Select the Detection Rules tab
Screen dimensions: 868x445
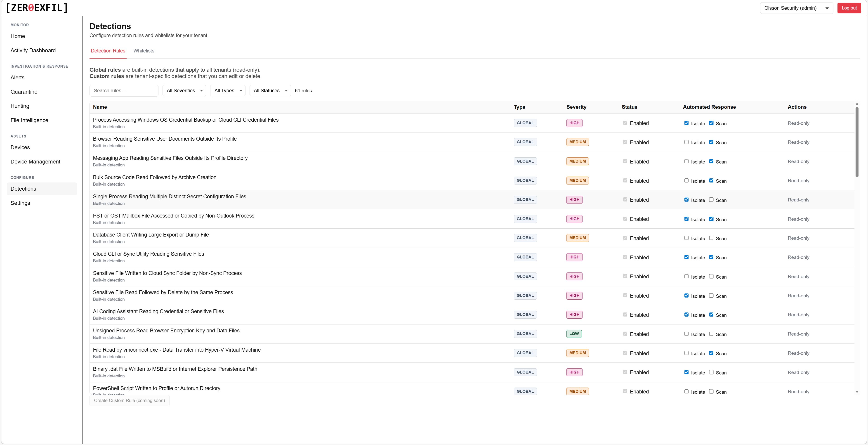[x=108, y=51]
